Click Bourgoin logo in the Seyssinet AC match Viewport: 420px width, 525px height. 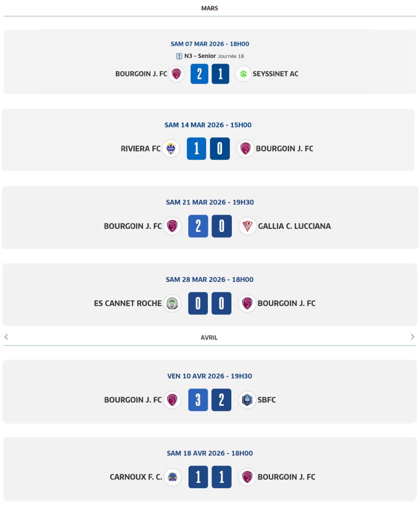[x=177, y=74]
